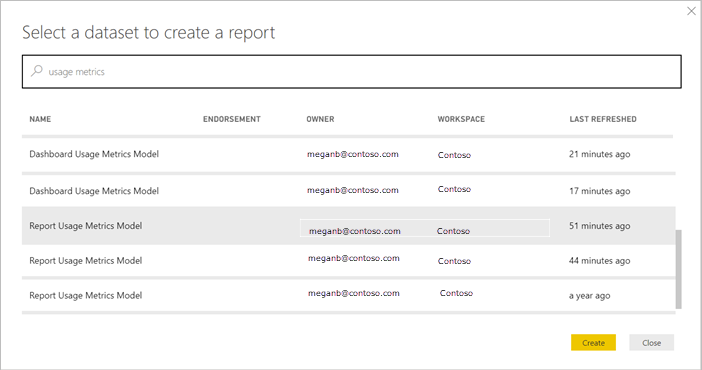Select Dashboard Usage Metrics Model refreshed 17 minutes ago
The width and height of the screenshot is (702, 370).
348,191
